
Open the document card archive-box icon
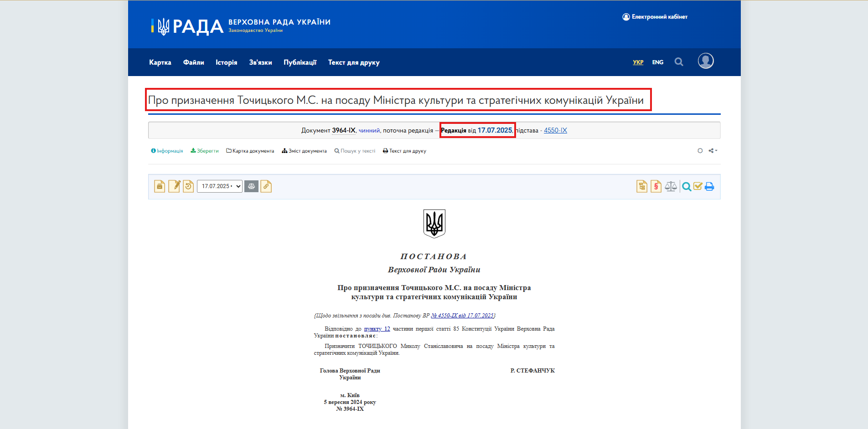click(x=160, y=186)
